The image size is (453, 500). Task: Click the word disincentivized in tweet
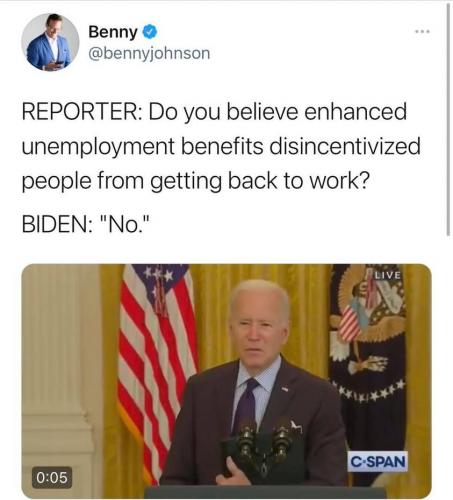345,146
